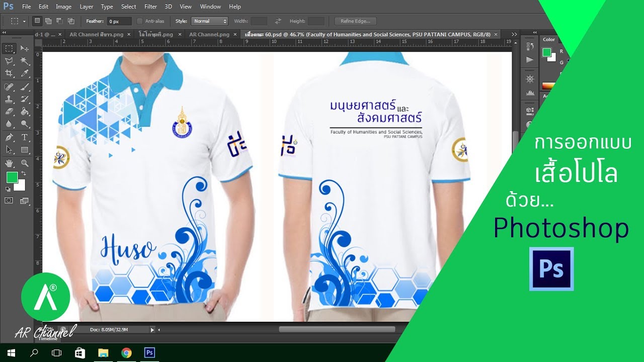Image resolution: width=644 pixels, height=362 pixels.
Task: Reset default foreground and background colors
Action: 8,189
